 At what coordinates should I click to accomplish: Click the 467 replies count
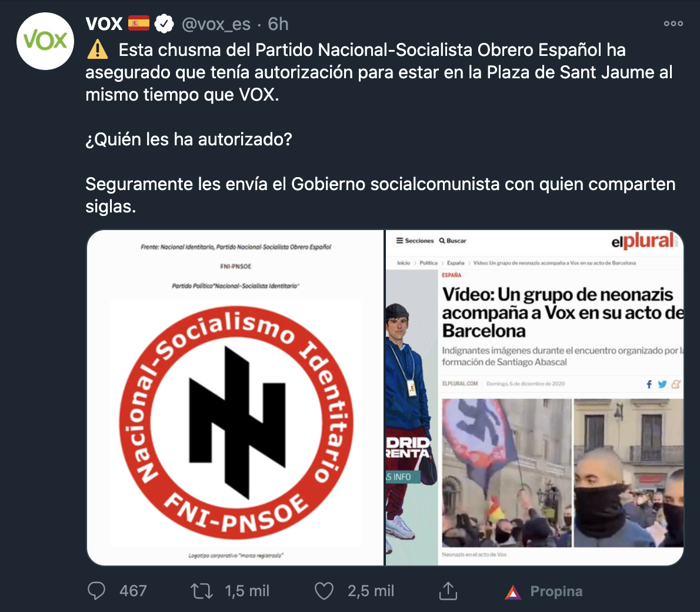pos(133,591)
